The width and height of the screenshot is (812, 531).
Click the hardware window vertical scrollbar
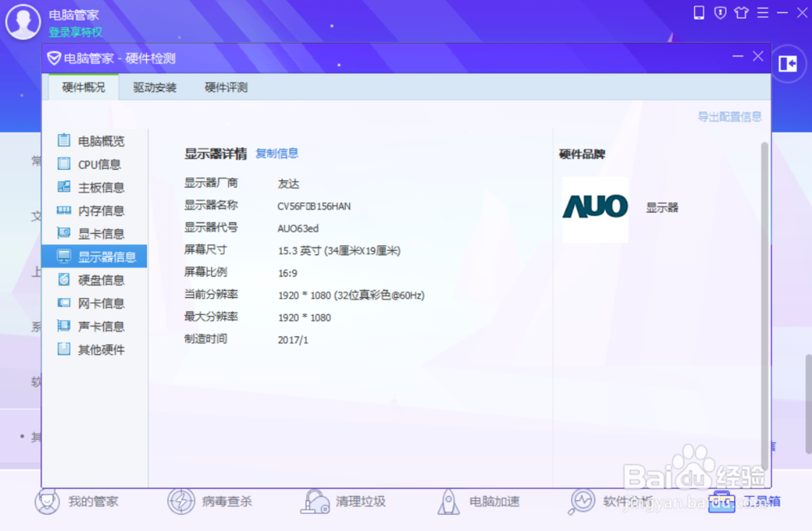pyautogui.click(x=764, y=305)
